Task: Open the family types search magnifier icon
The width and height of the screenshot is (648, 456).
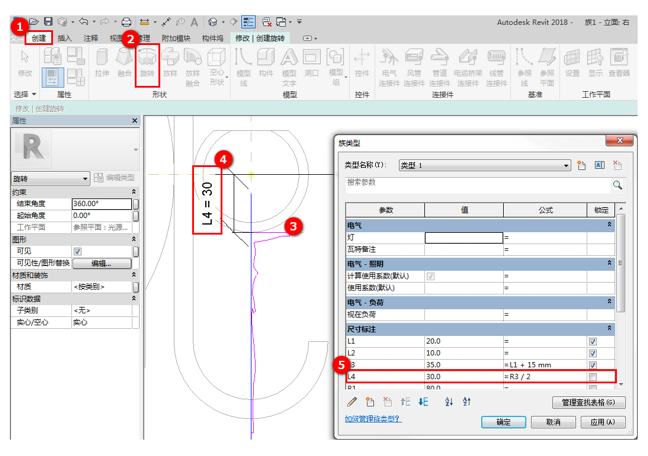Action: click(x=617, y=185)
